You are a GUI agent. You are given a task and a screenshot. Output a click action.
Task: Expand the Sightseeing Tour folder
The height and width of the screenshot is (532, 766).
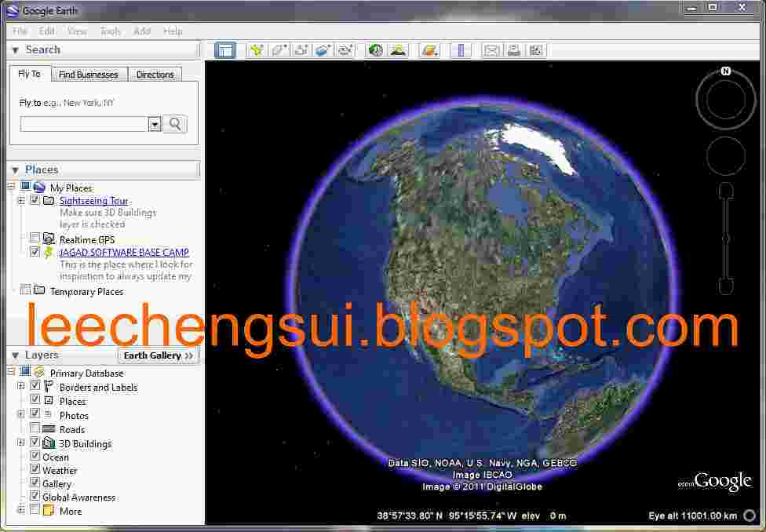tap(21, 200)
